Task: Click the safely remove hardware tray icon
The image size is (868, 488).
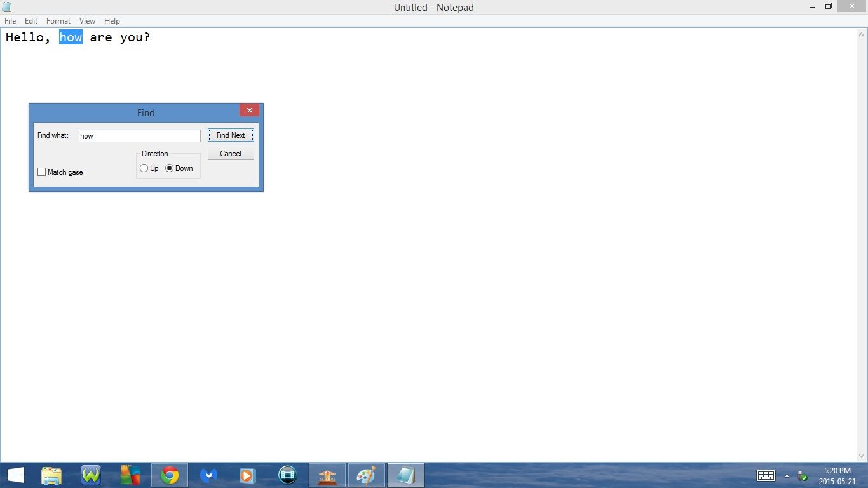Action: click(x=802, y=475)
